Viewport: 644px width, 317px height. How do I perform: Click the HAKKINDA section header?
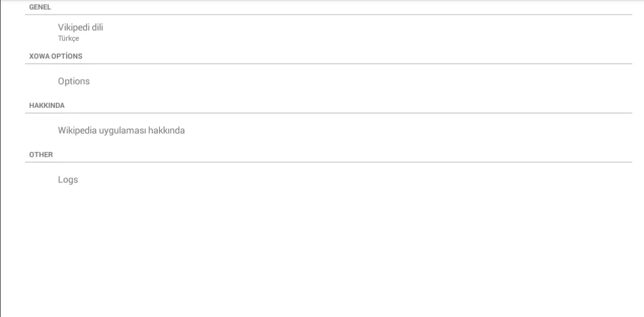click(x=46, y=106)
